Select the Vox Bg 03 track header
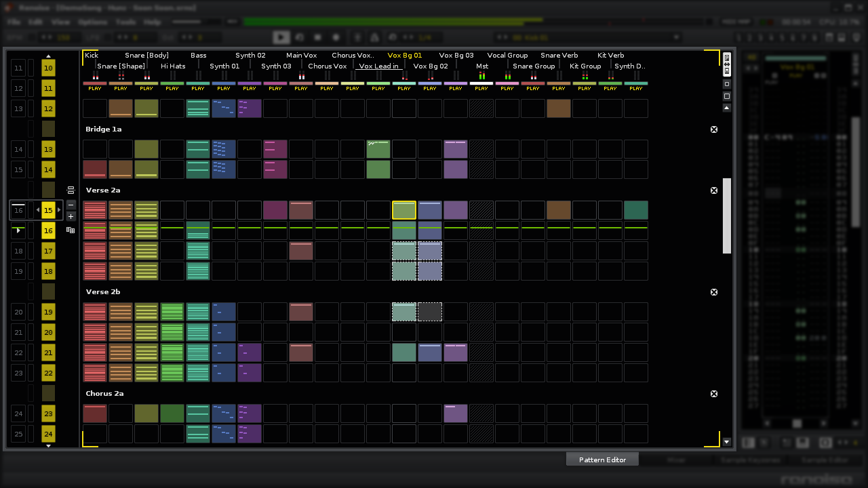Screen dimensions: 868x488 click(456, 56)
